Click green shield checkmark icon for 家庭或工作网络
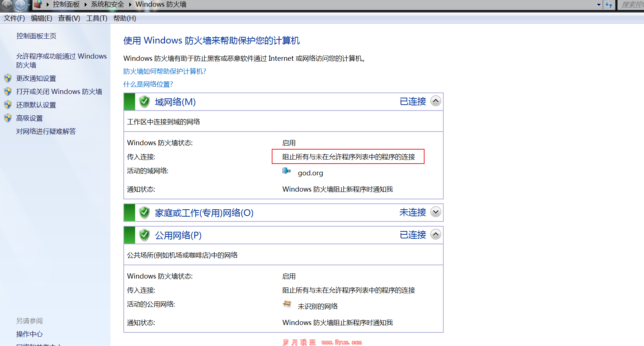 click(x=144, y=212)
